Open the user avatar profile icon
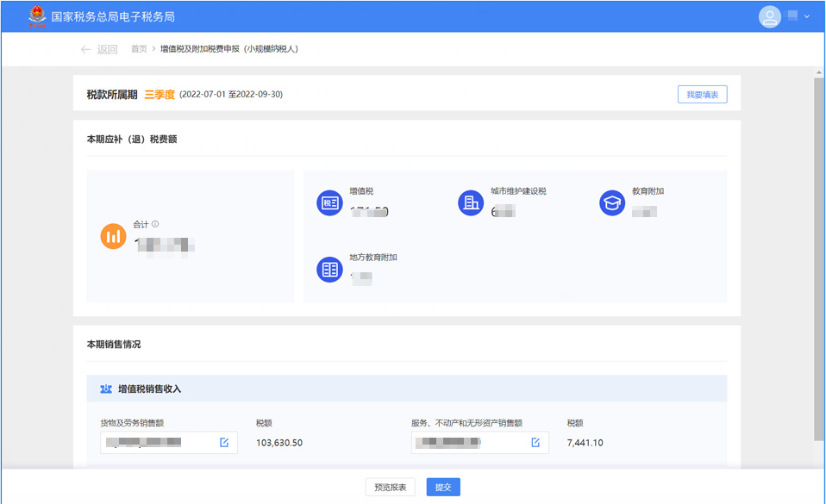The height and width of the screenshot is (504, 826). coord(769,16)
